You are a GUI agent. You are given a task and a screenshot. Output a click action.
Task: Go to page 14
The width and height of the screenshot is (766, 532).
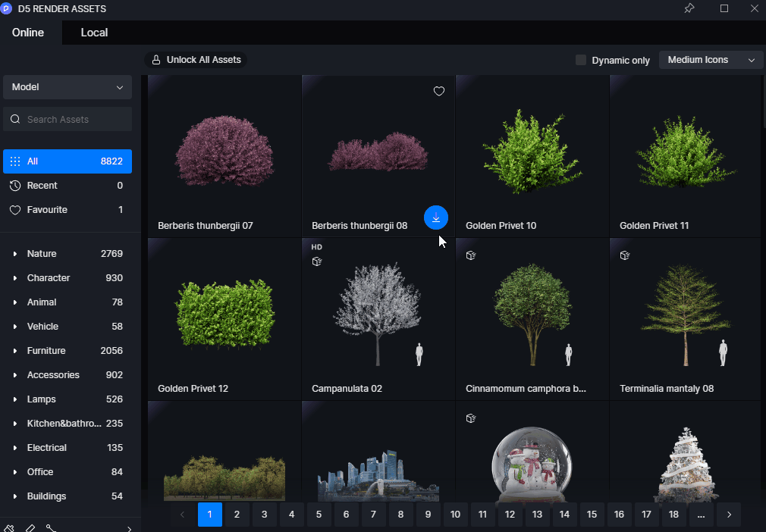(564, 515)
